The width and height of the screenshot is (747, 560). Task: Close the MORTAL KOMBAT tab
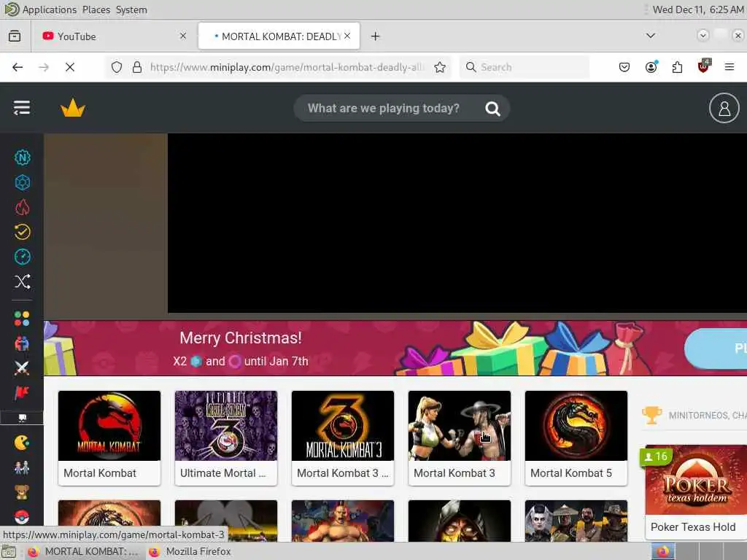coord(347,36)
